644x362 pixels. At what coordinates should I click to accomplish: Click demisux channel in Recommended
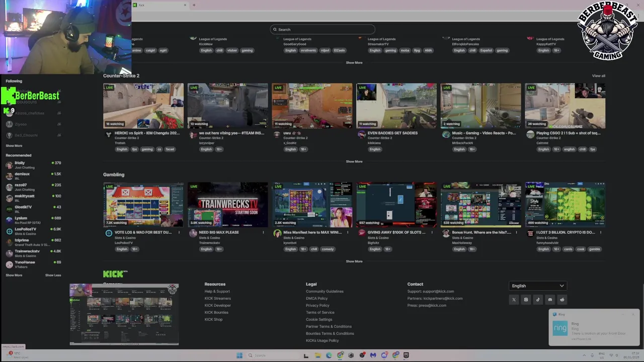[33, 175]
